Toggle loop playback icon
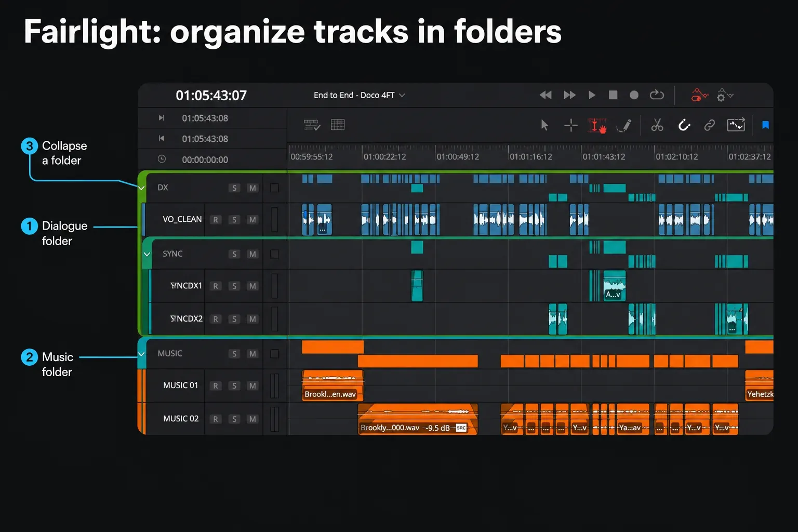Screen dimensions: 798x532 (657, 95)
